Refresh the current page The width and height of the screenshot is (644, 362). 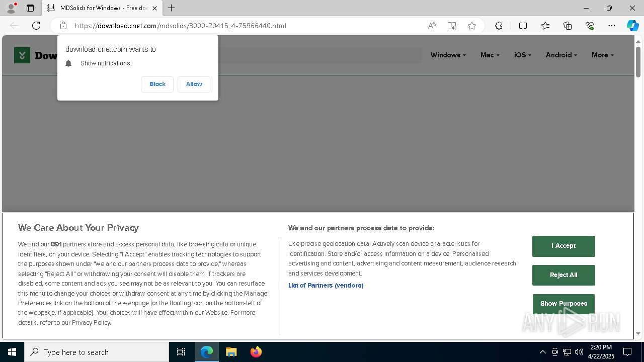(36, 26)
